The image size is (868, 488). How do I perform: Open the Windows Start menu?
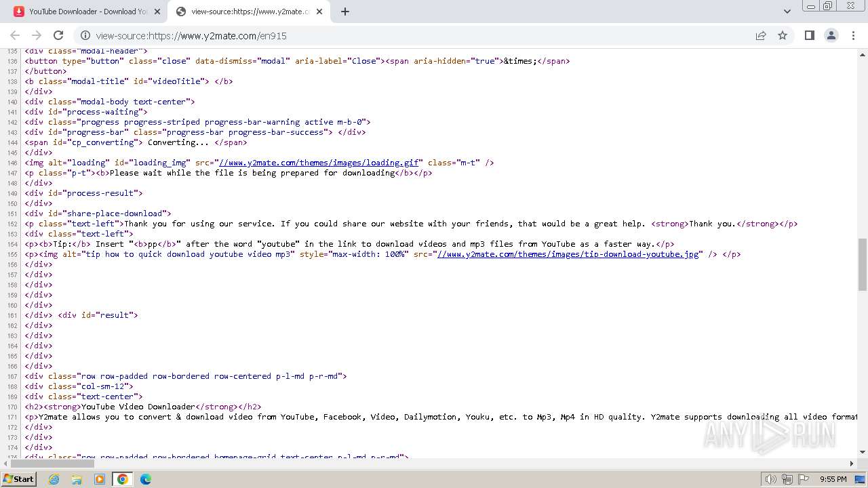point(18,479)
